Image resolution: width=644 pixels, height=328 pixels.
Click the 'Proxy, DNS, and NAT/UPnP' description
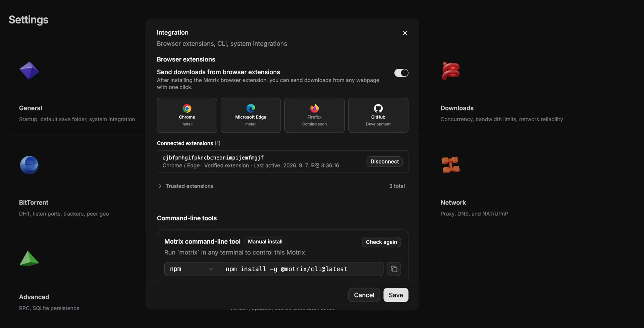pyautogui.click(x=474, y=214)
